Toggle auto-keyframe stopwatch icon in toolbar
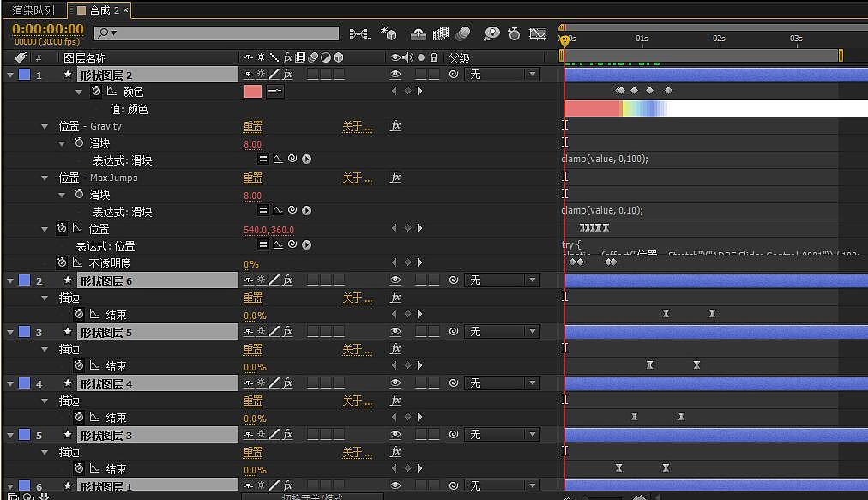The width and height of the screenshot is (868, 500). coord(515,34)
